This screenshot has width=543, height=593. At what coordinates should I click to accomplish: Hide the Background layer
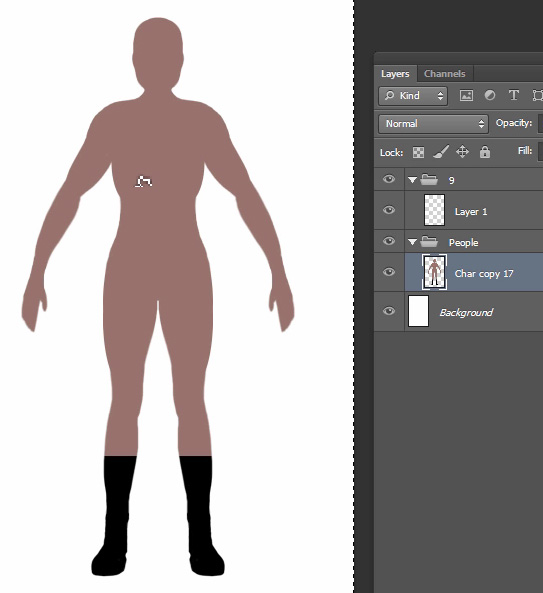(389, 311)
